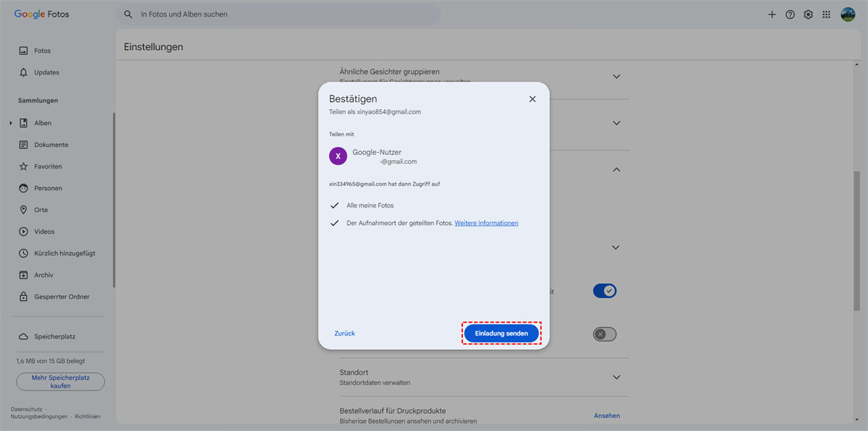
Task: Expand 'Ähnliche Gesichter gruppieren' section
Action: [x=616, y=76]
